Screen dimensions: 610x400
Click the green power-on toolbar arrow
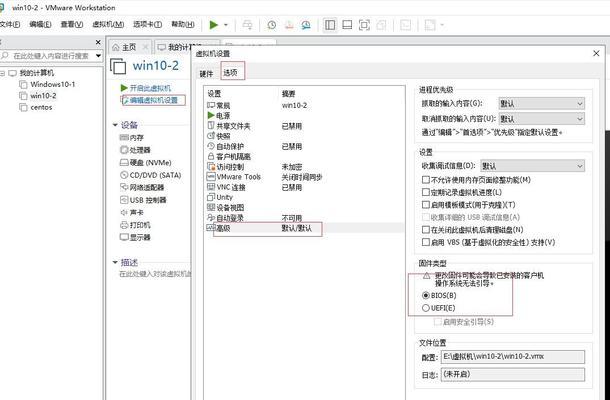214,25
